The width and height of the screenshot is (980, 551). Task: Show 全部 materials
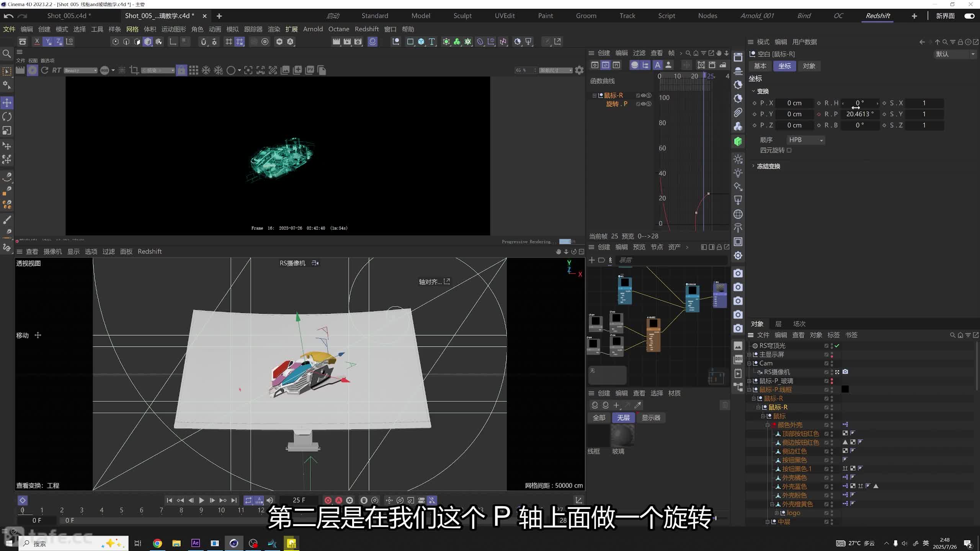(599, 418)
